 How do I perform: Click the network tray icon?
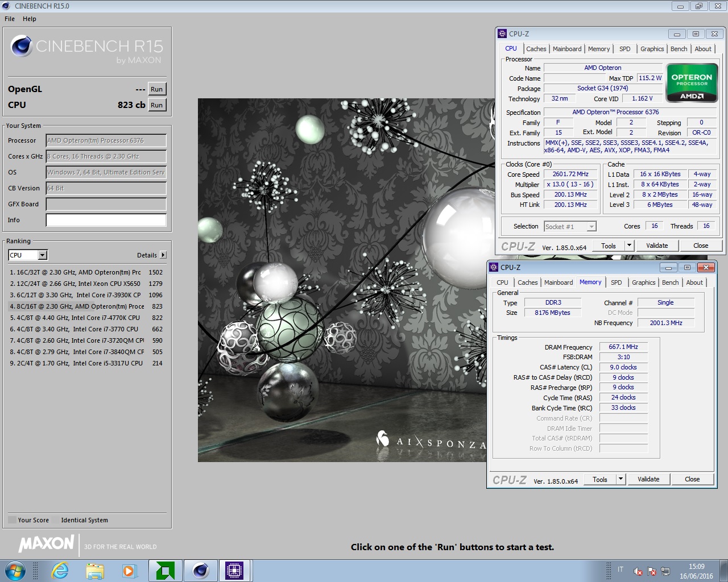pyautogui.click(x=665, y=571)
